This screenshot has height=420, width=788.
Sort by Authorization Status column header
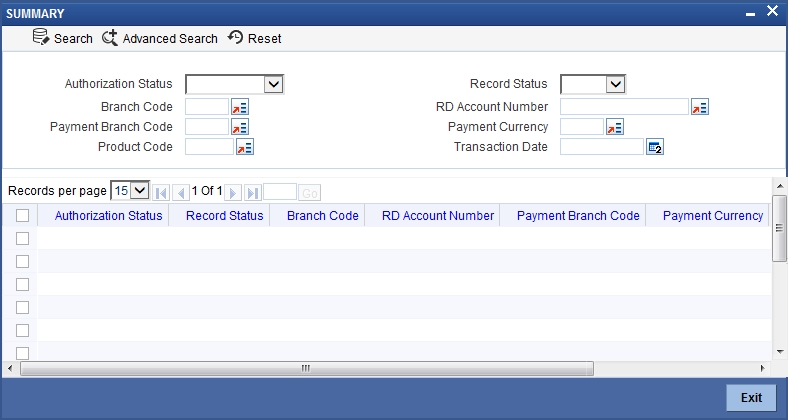point(109,216)
